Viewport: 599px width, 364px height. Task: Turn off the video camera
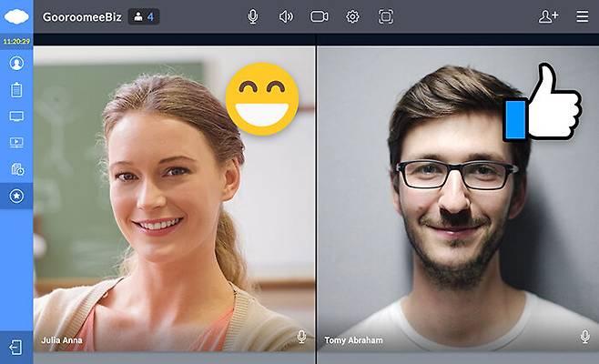click(x=319, y=16)
